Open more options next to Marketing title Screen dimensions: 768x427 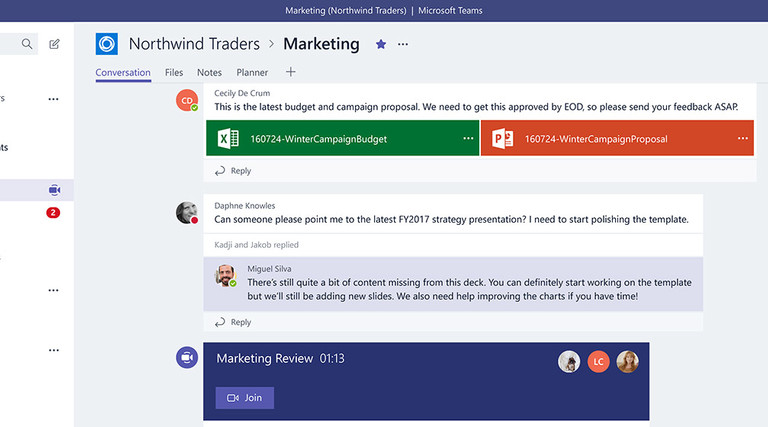[403, 45]
